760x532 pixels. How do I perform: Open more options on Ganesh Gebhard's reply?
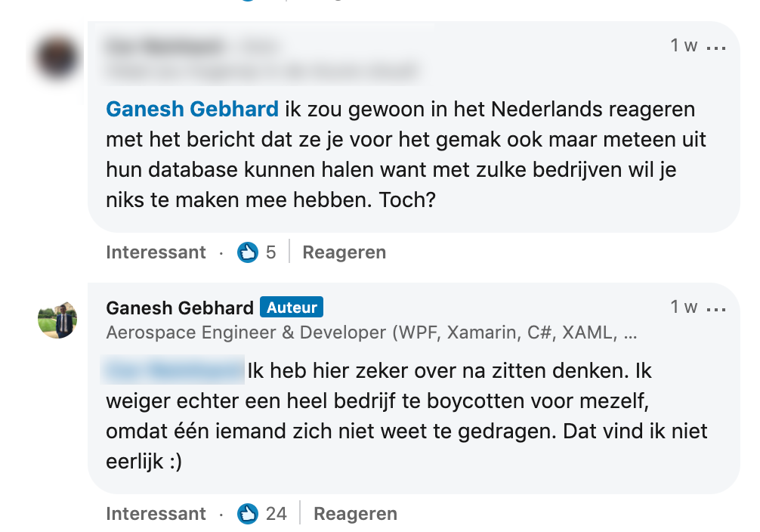(x=715, y=308)
